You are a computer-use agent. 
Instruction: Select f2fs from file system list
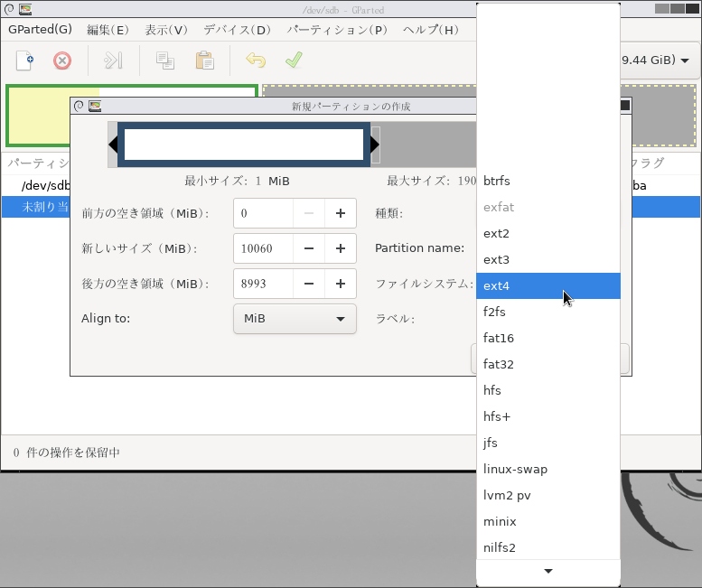tap(548, 312)
